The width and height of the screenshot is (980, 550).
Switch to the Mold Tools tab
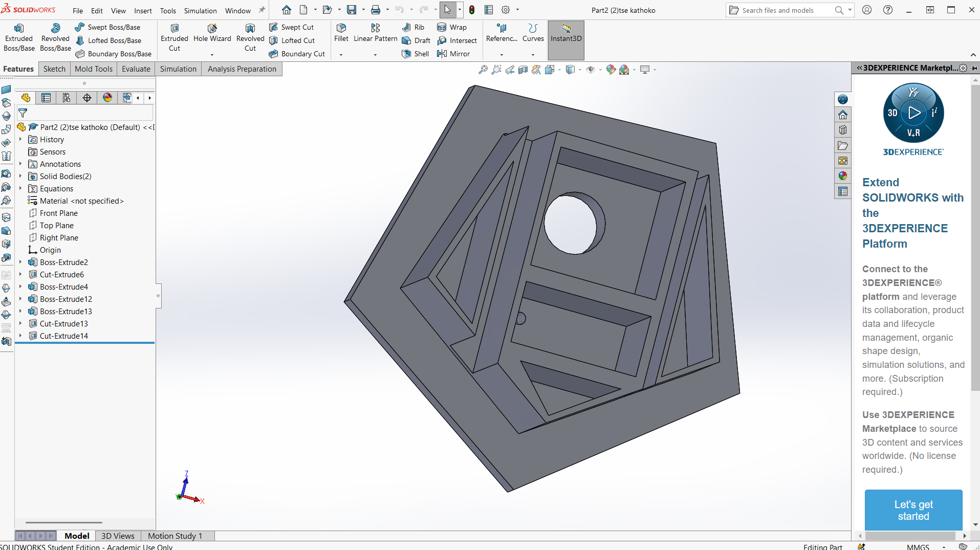point(94,69)
